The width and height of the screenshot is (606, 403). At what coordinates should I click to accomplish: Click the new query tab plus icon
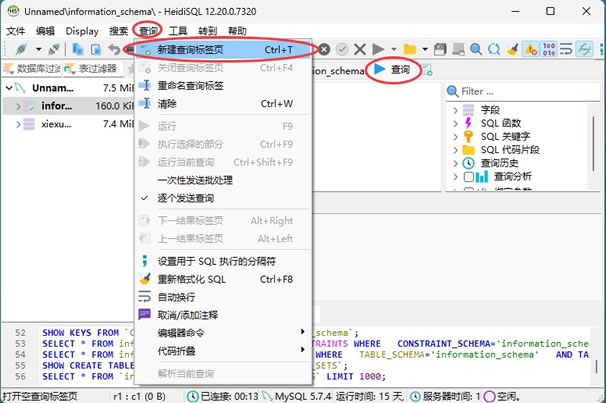click(x=427, y=70)
